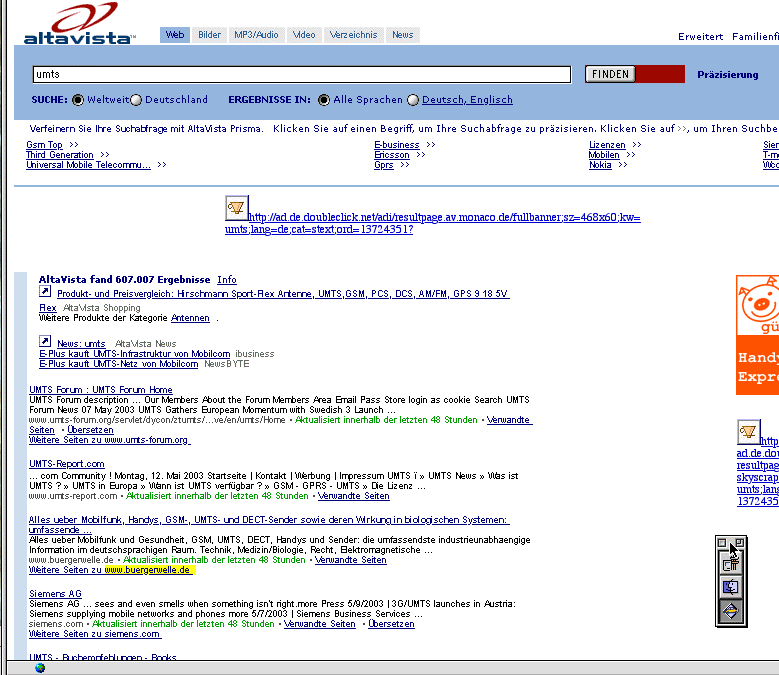Expand the >> arrows next to Gsm Top
Image resolution: width=779 pixels, height=675 pixels.
pyautogui.click(x=73, y=145)
